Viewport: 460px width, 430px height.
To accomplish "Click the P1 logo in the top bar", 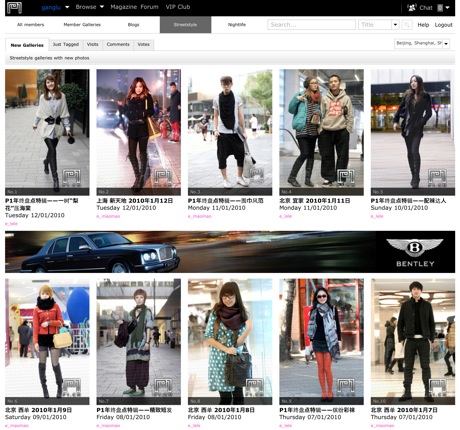I will pyautogui.click(x=14, y=7).
